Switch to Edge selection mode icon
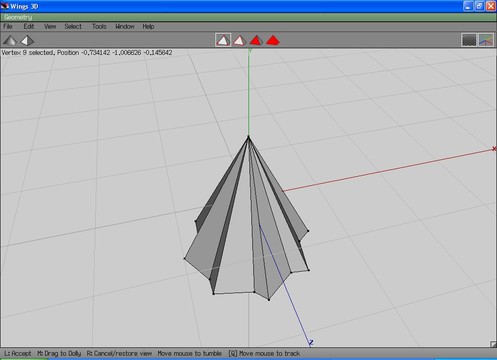 pyautogui.click(x=239, y=41)
